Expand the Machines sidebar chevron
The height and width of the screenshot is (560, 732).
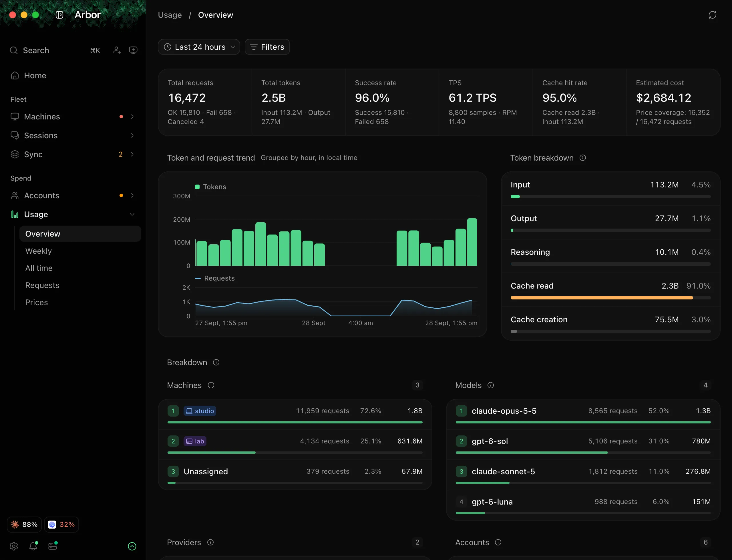point(132,117)
